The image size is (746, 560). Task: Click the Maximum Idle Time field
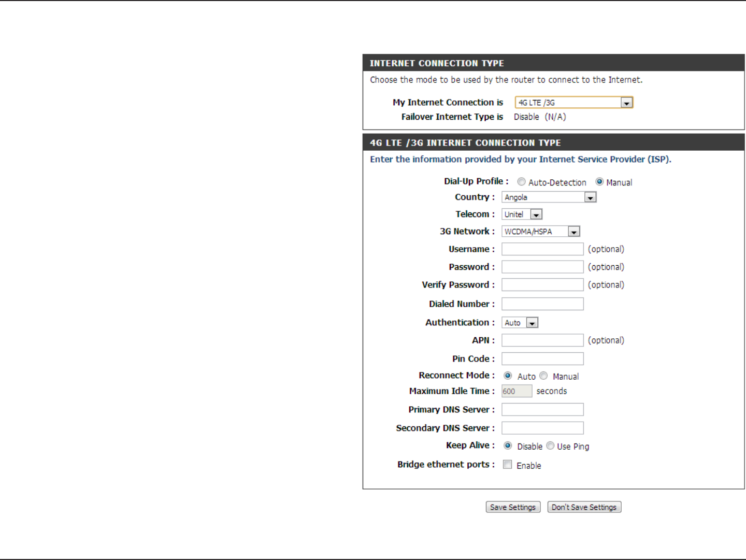coord(517,391)
